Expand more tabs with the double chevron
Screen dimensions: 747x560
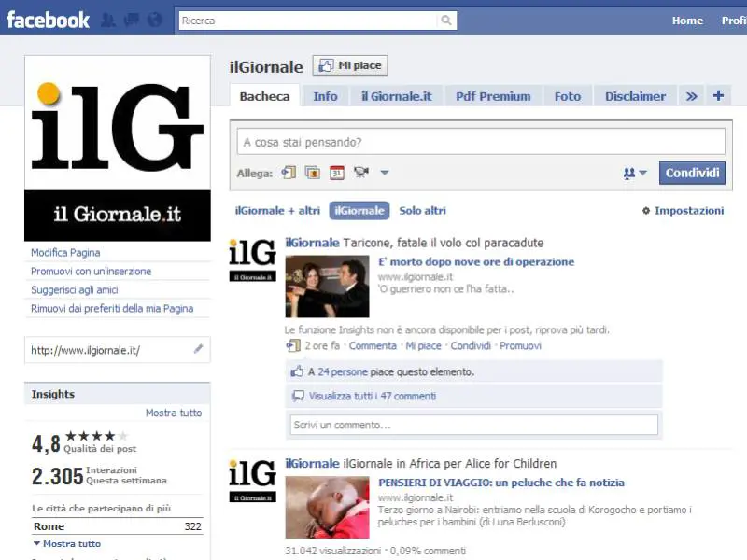692,96
